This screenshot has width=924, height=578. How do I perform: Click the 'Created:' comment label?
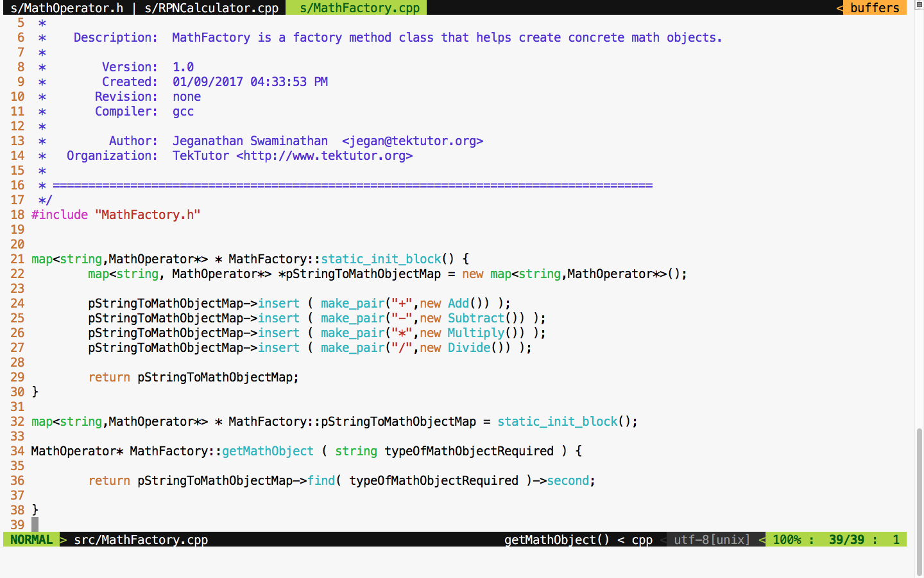130,82
